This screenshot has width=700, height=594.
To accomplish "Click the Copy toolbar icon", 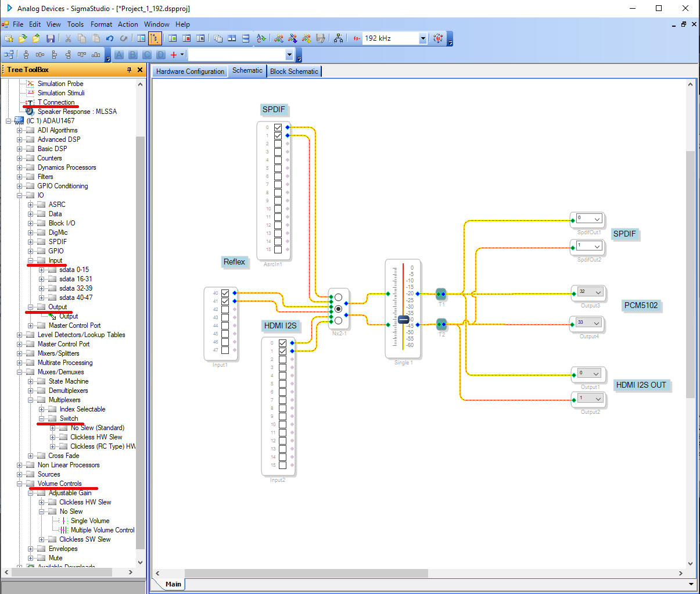I will [x=82, y=38].
